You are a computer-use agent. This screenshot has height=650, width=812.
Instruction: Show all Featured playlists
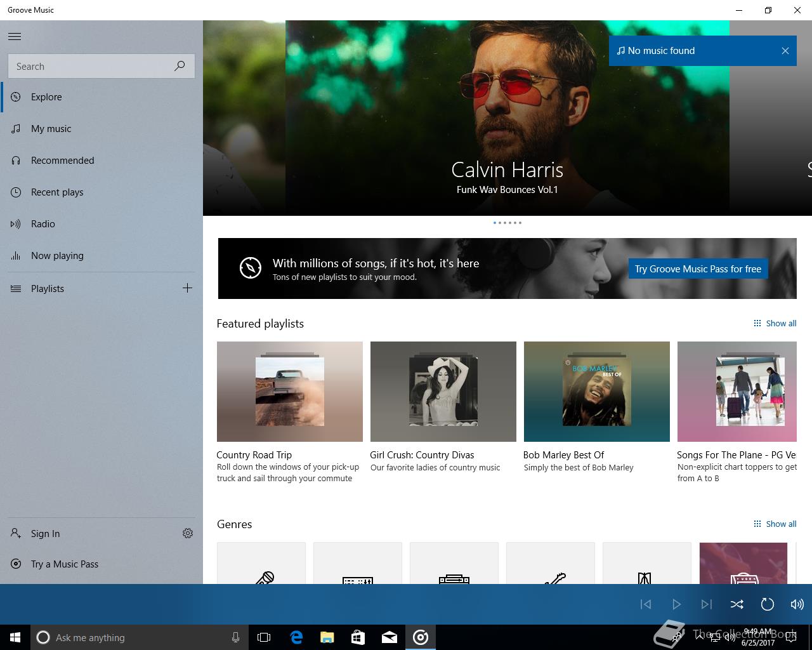coord(775,324)
